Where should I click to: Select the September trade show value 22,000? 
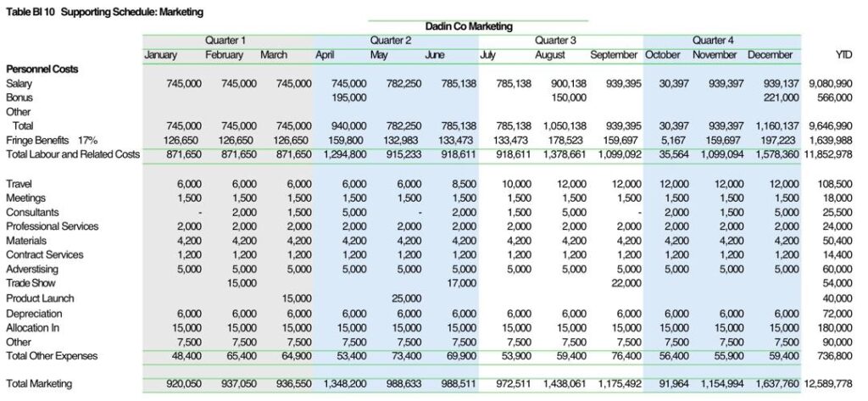click(626, 283)
